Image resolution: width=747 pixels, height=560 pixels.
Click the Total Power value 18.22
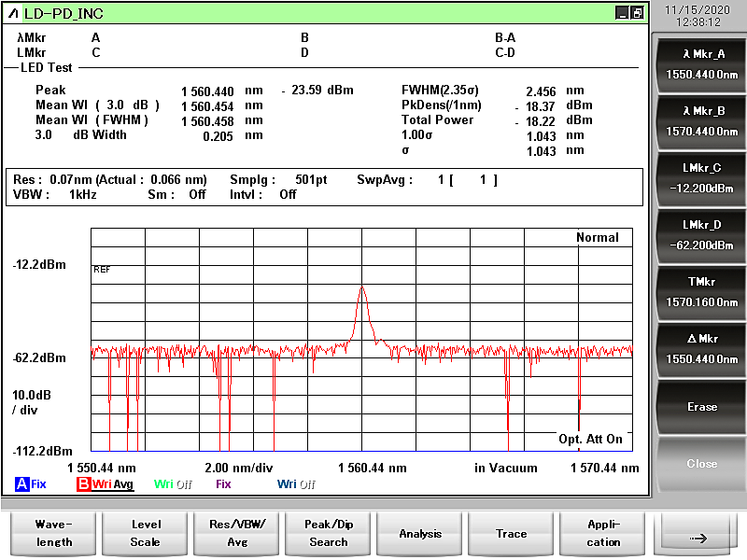(541, 121)
